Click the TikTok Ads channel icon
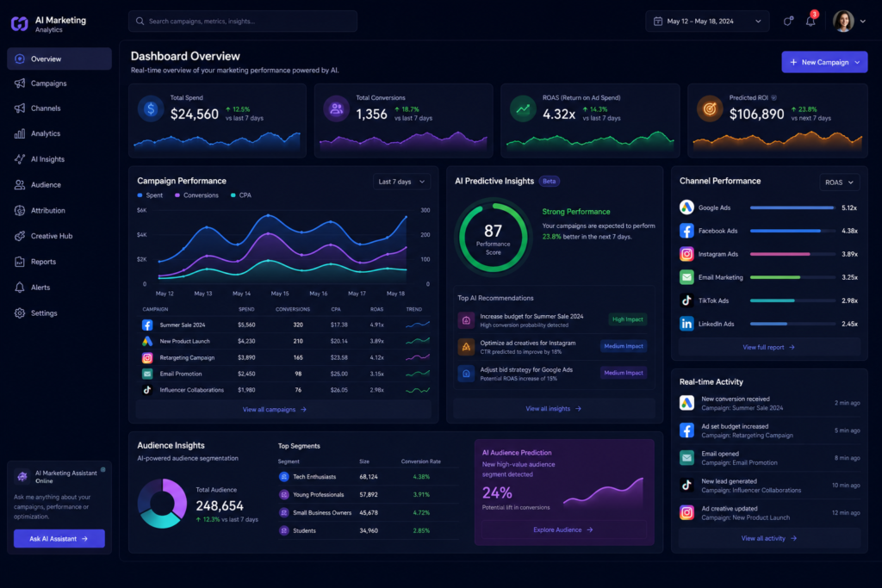 [686, 300]
